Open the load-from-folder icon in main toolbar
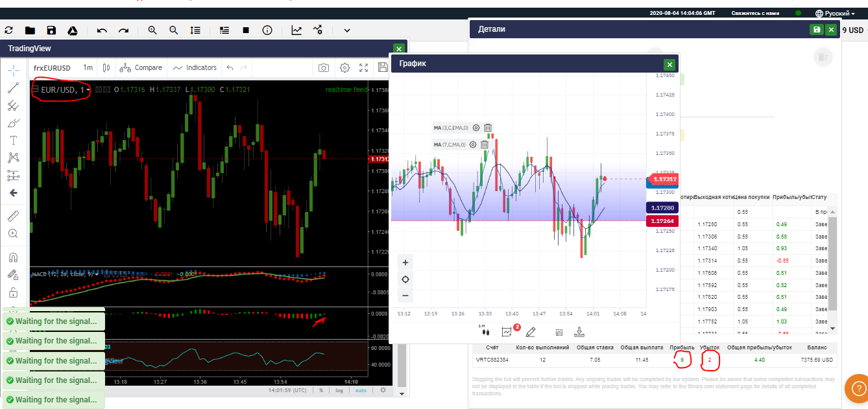The image size is (868, 409). click(30, 30)
